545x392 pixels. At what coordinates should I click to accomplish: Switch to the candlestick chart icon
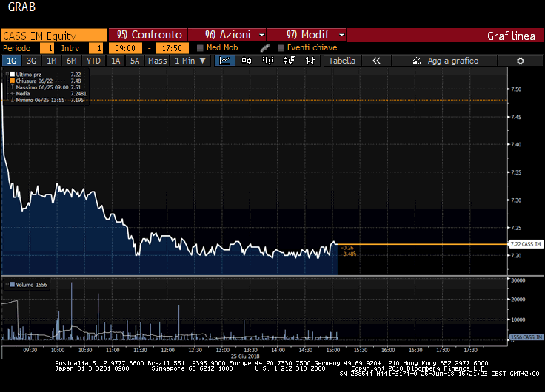point(247,61)
